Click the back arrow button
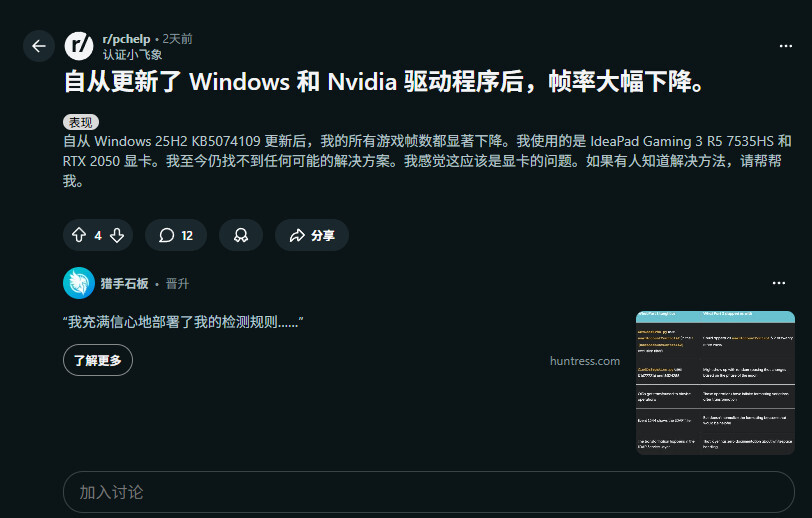The image size is (812, 518). [38, 46]
